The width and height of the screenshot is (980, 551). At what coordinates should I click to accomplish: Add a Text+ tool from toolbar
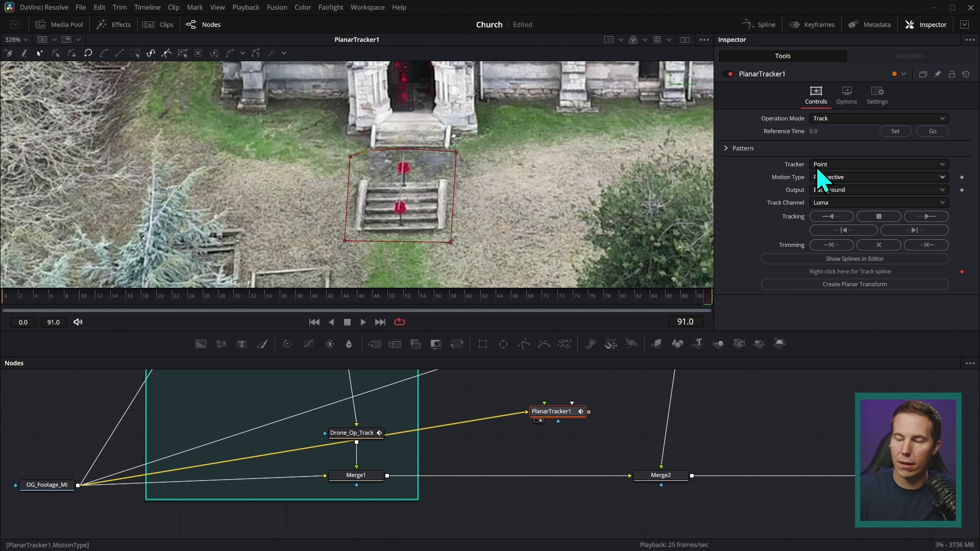[x=242, y=344]
